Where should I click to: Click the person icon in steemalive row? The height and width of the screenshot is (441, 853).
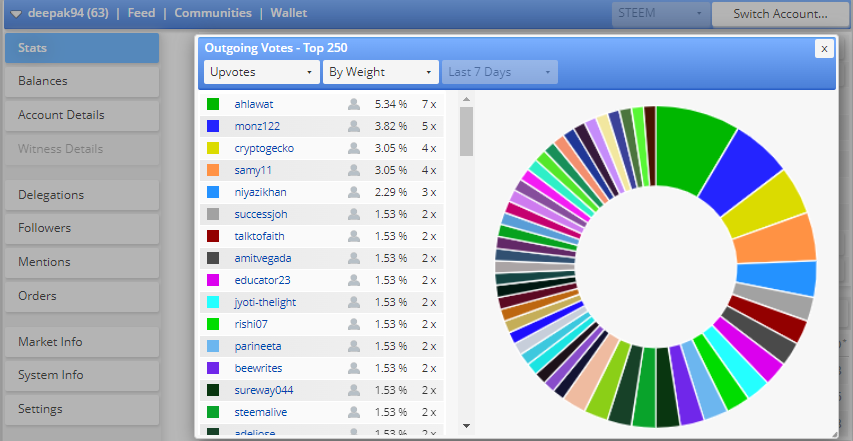[354, 412]
